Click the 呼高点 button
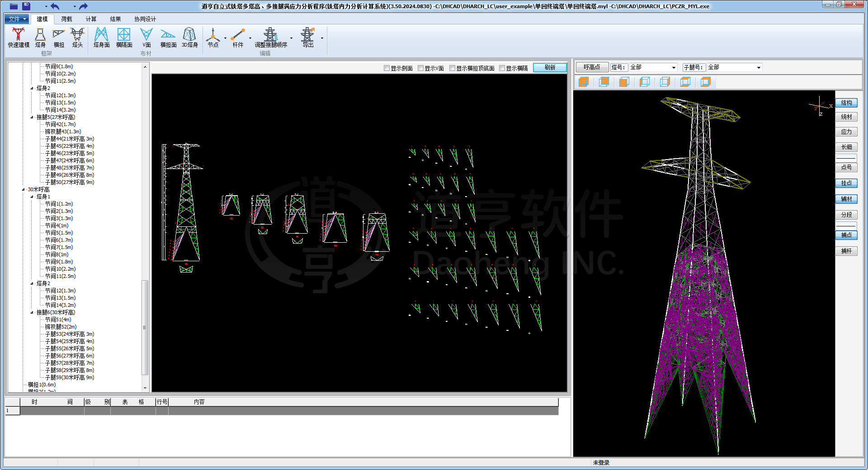The width and height of the screenshot is (868, 470). click(x=592, y=67)
